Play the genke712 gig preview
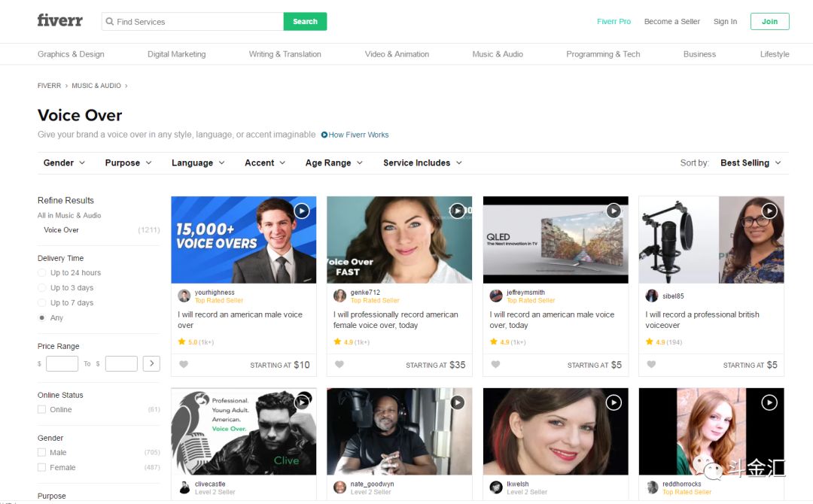Screen dimensions: 813x504 (457, 211)
